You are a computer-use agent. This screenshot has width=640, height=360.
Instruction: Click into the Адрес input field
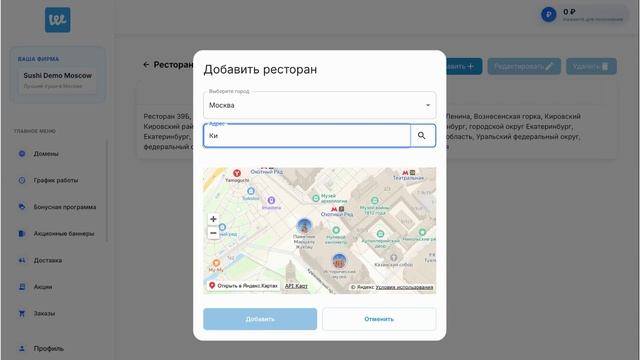[x=307, y=136]
